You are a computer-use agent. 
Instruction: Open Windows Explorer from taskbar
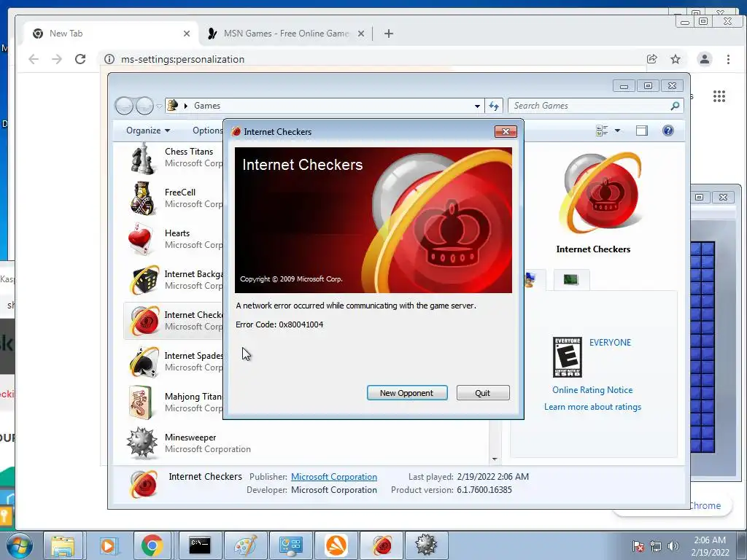coord(63,545)
